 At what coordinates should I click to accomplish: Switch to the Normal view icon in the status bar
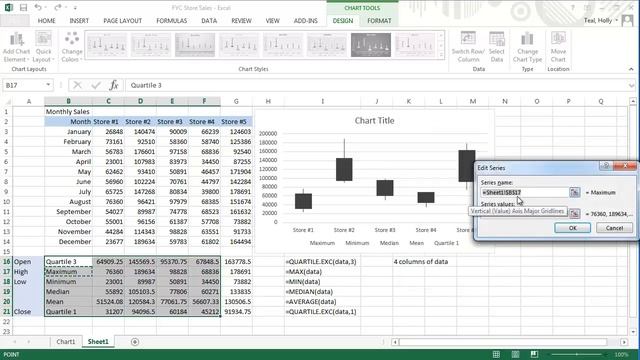pos(496,354)
